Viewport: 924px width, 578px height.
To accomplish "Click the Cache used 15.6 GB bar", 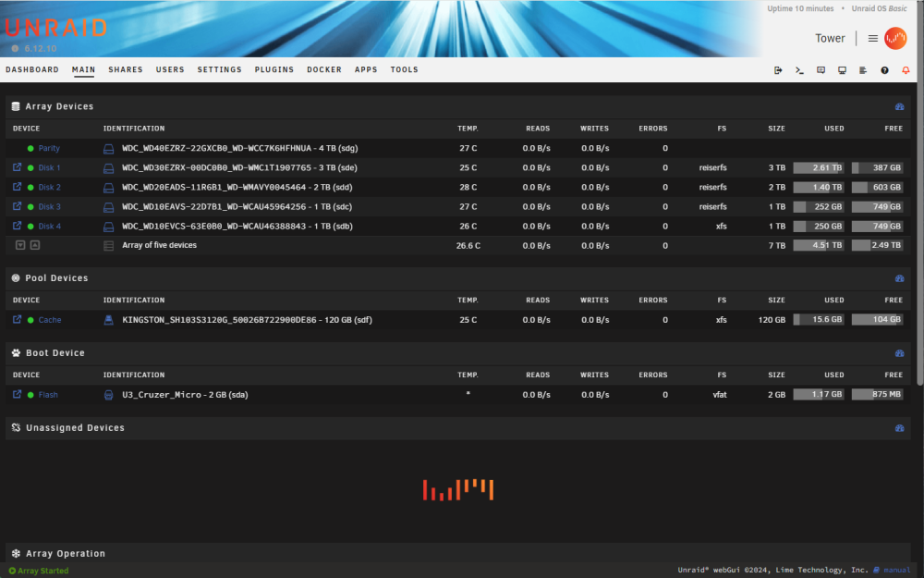I will [x=819, y=320].
